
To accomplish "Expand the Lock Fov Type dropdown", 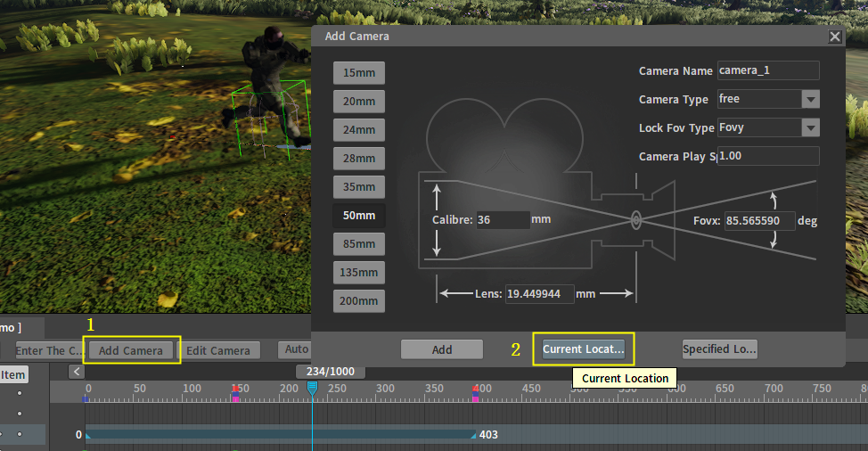I will (x=810, y=127).
